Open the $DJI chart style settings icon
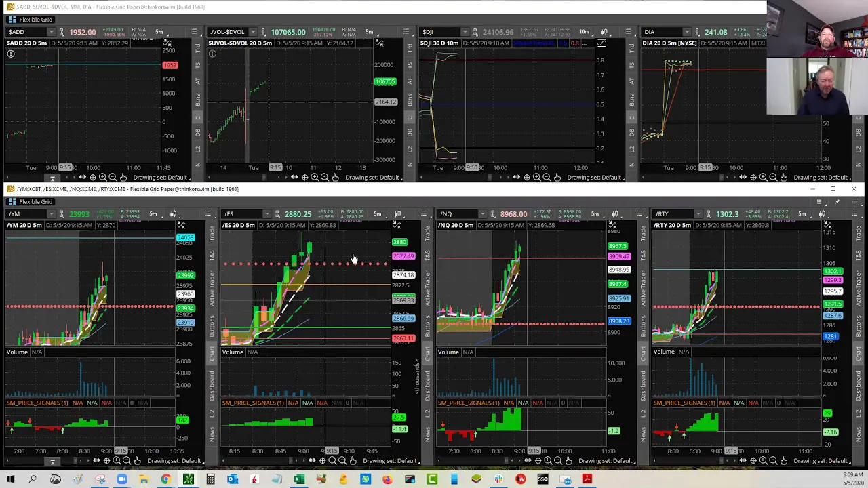868x488 pixels. point(604,32)
